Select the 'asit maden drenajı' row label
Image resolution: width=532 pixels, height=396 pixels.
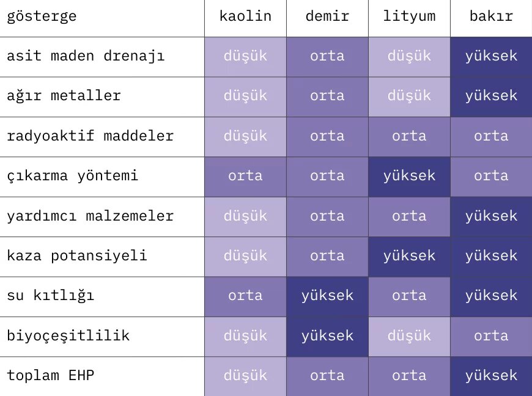pyautogui.click(x=86, y=56)
